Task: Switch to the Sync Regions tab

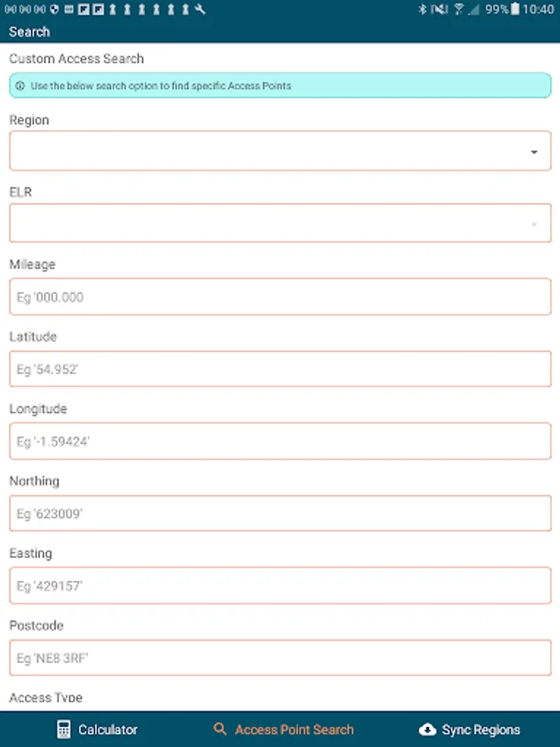Action: click(x=480, y=730)
